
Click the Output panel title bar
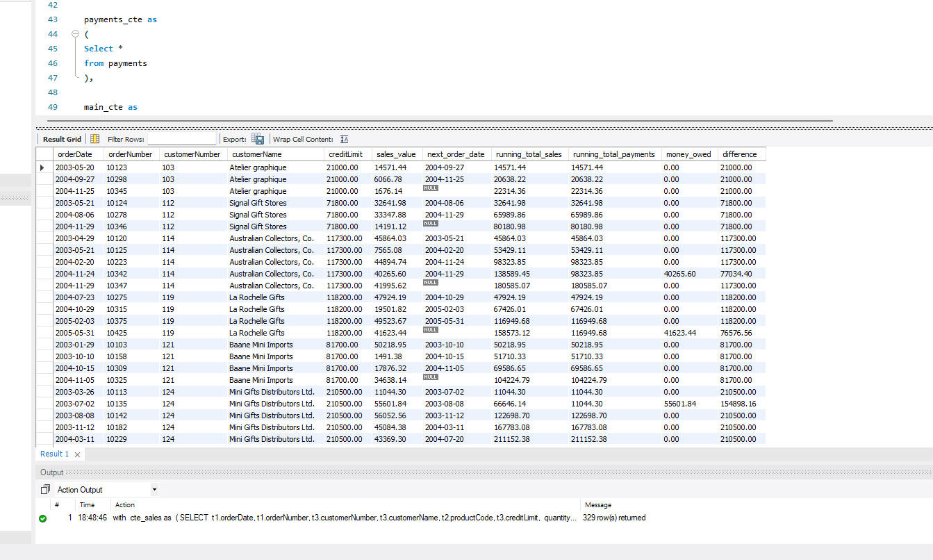484,472
